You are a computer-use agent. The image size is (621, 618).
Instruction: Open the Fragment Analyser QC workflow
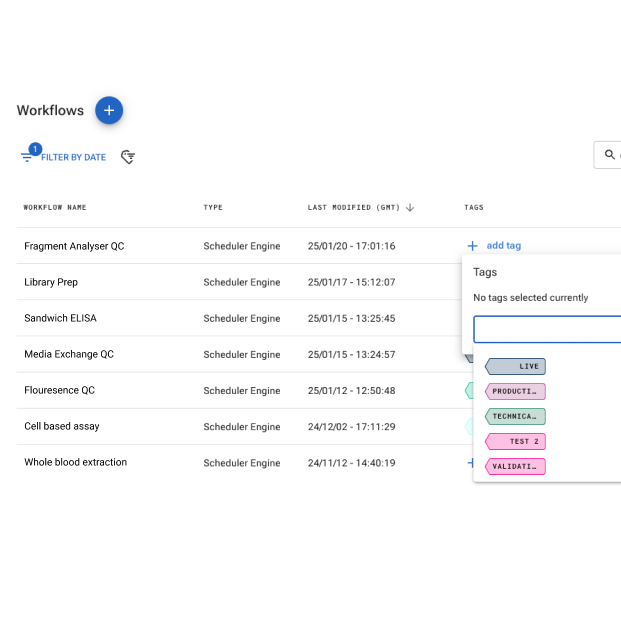coord(74,246)
